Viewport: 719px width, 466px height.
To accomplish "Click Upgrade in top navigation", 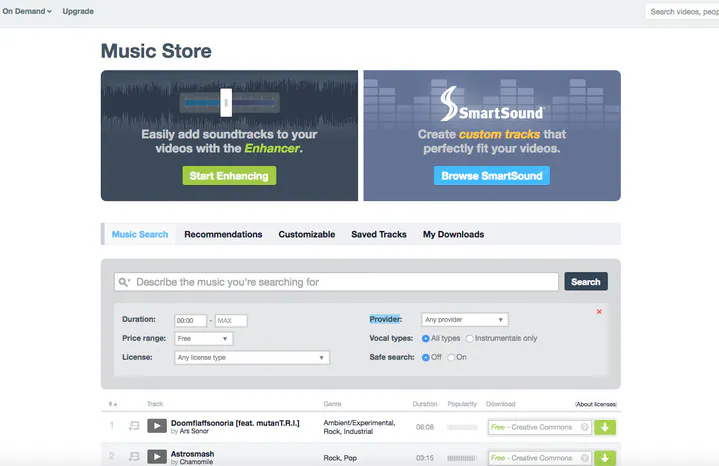I will point(78,11).
